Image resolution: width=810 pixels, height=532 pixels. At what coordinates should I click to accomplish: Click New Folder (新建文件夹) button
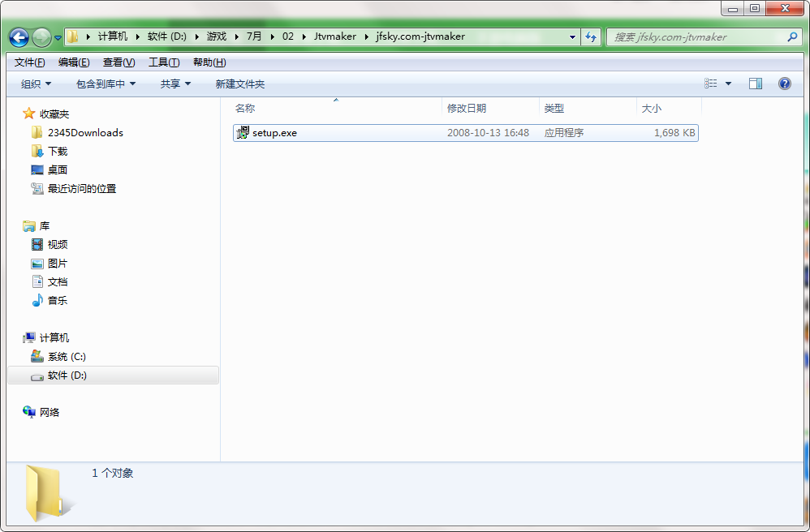pos(239,84)
